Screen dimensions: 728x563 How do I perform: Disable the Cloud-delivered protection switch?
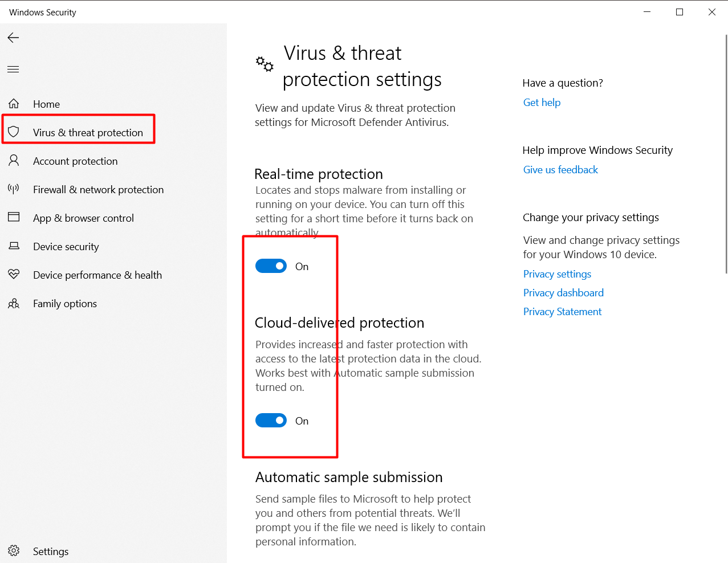point(271,421)
